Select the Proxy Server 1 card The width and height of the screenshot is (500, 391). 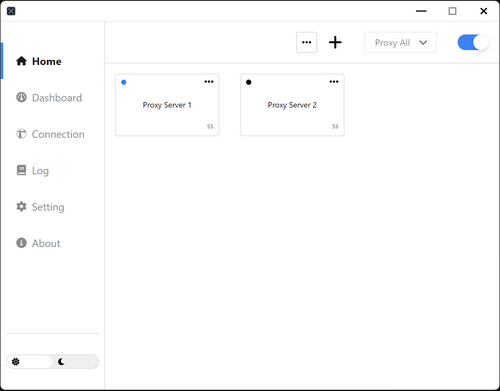(167, 105)
